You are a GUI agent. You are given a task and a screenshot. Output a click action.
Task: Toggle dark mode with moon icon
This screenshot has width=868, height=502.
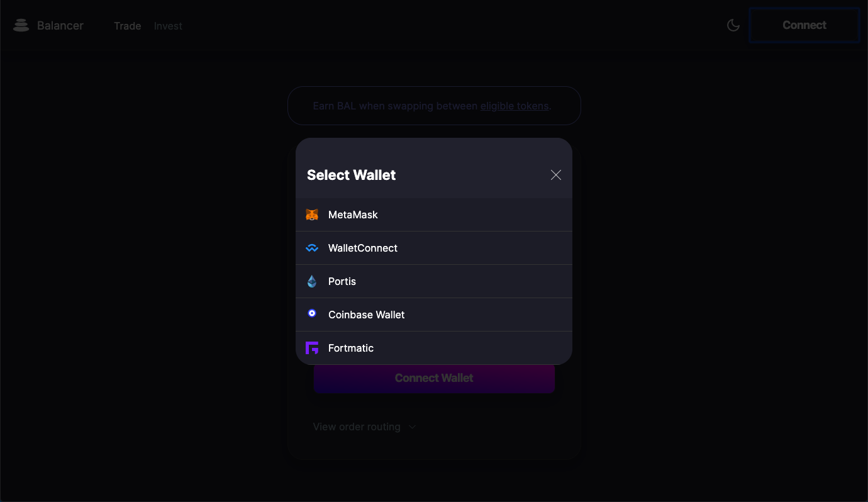[x=733, y=25]
